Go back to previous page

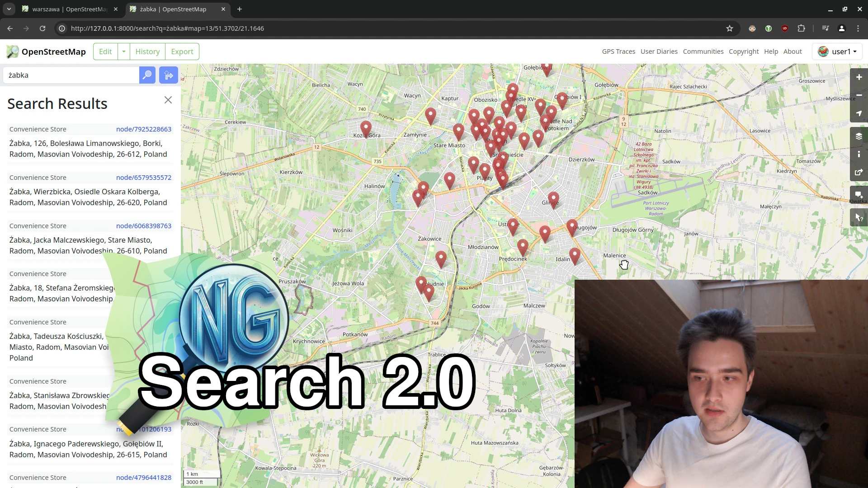click(10, 28)
